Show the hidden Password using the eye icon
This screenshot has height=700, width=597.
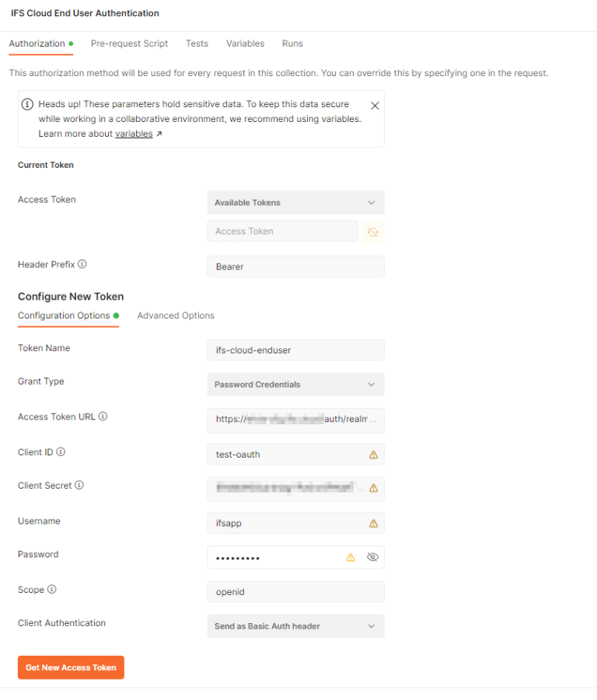pyautogui.click(x=372, y=557)
